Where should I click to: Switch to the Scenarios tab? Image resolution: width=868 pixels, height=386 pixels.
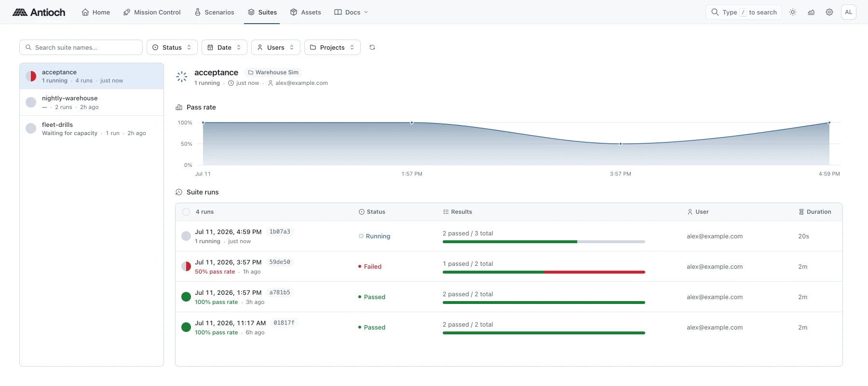(214, 12)
